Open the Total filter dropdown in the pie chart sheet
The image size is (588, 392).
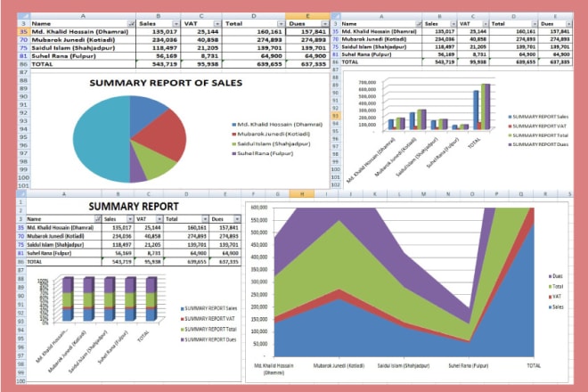pyautogui.click(x=281, y=24)
